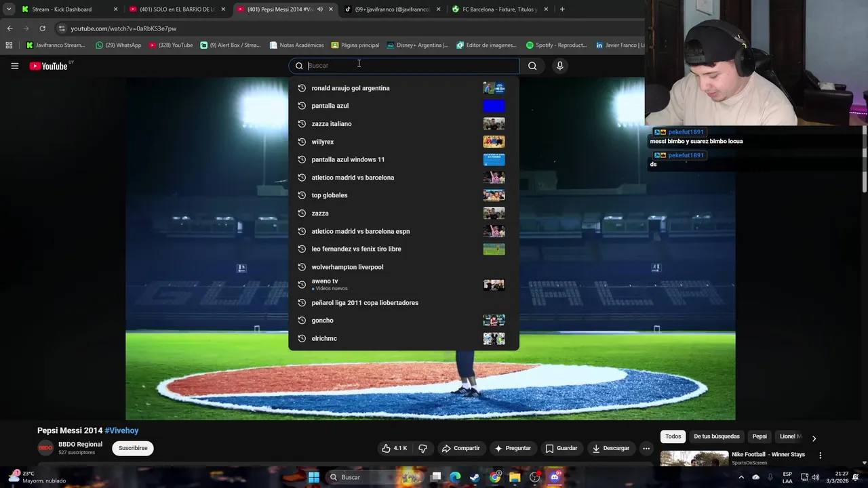Open more actions ellipsis under the video
868x488 pixels.
coord(646,448)
